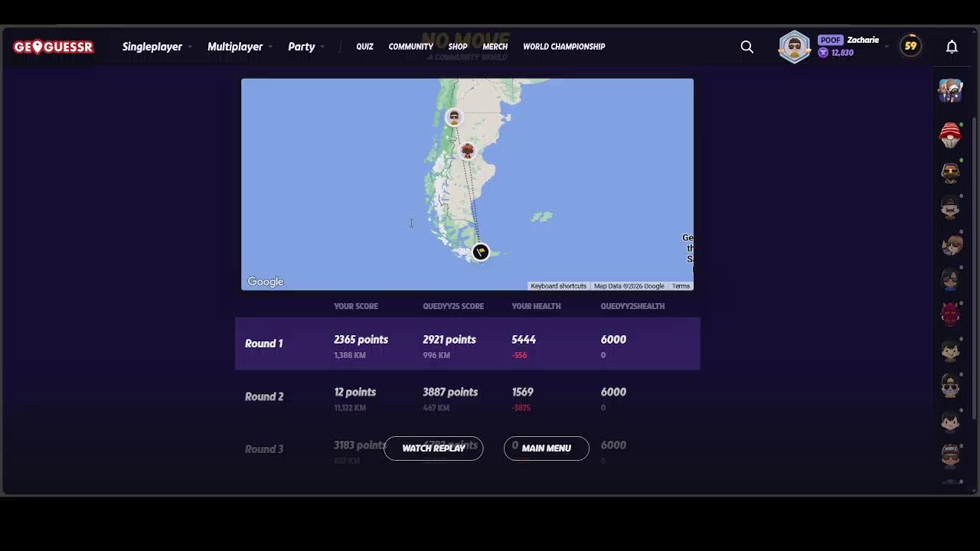Viewport: 980px width, 551px height.
Task: Select the Round 2 result row
Action: (467, 396)
